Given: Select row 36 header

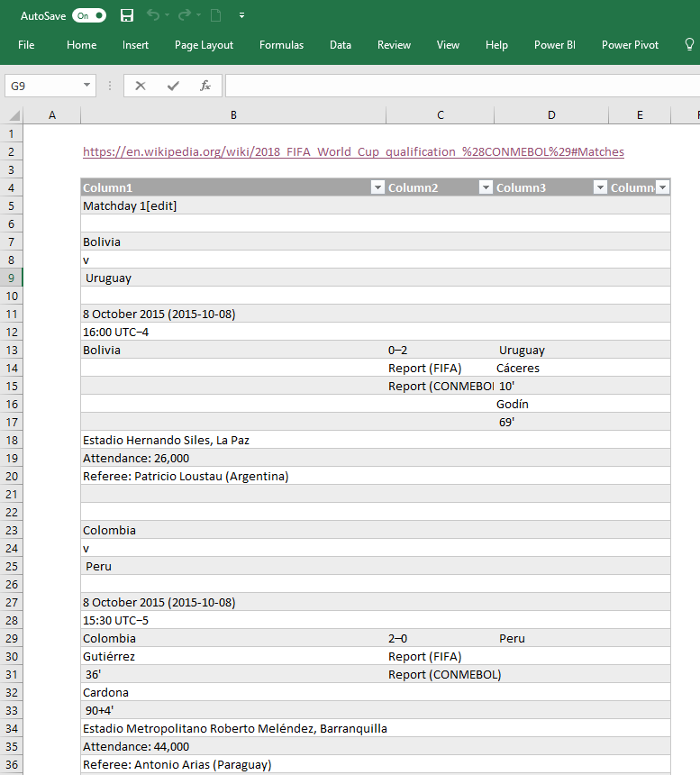Looking at the screenshot, I should (x=12, y=764).
